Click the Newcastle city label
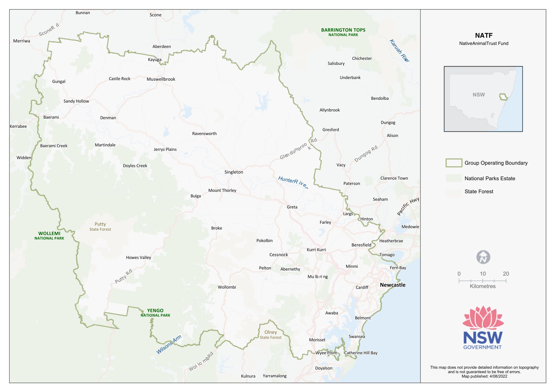 point(392,285)
